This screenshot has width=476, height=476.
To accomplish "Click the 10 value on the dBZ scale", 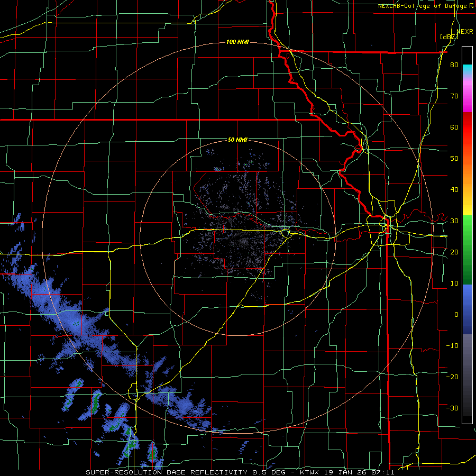I will (x=454, y=283).
